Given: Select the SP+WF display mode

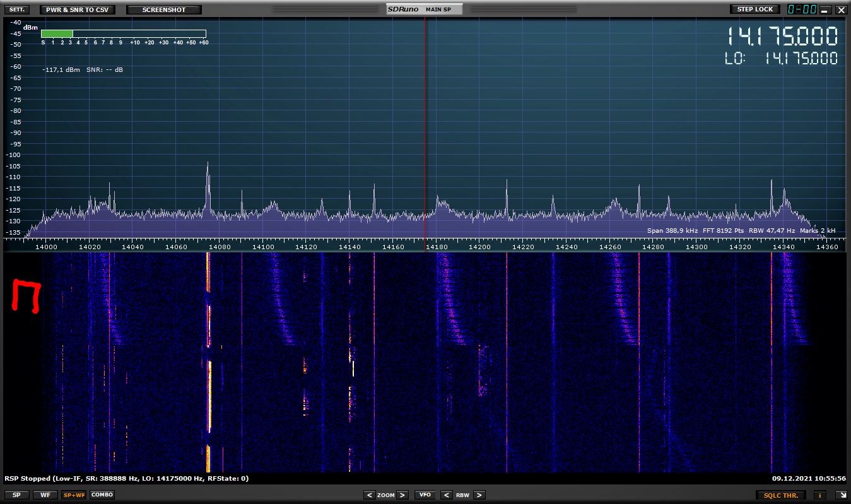Looking at the screenshot, I should 74,495.
